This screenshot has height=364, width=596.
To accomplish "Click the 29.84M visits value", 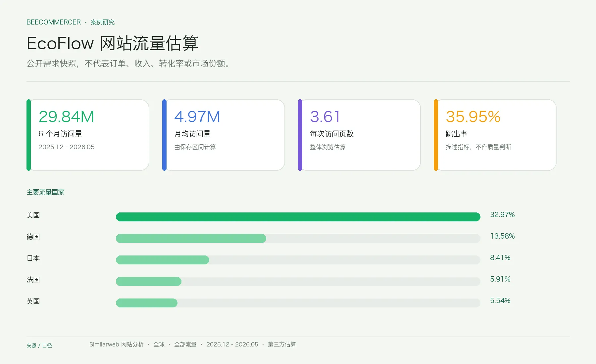I will click(66, 116).
